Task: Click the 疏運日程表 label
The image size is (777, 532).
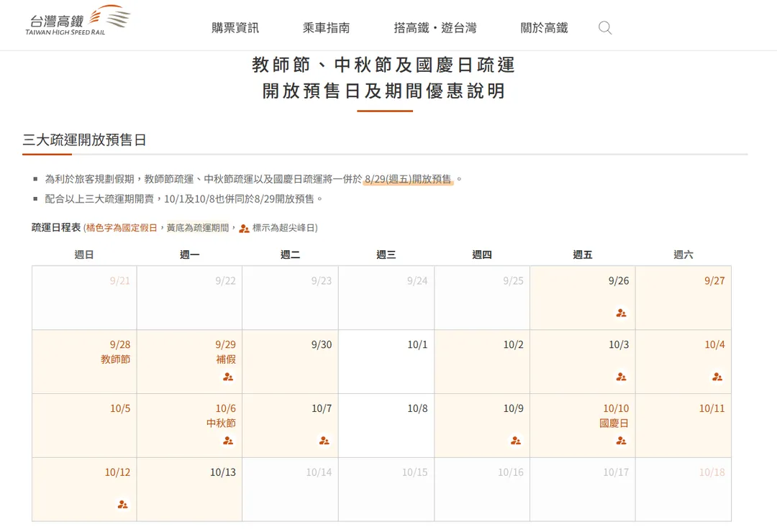Action: coord(56,227)
